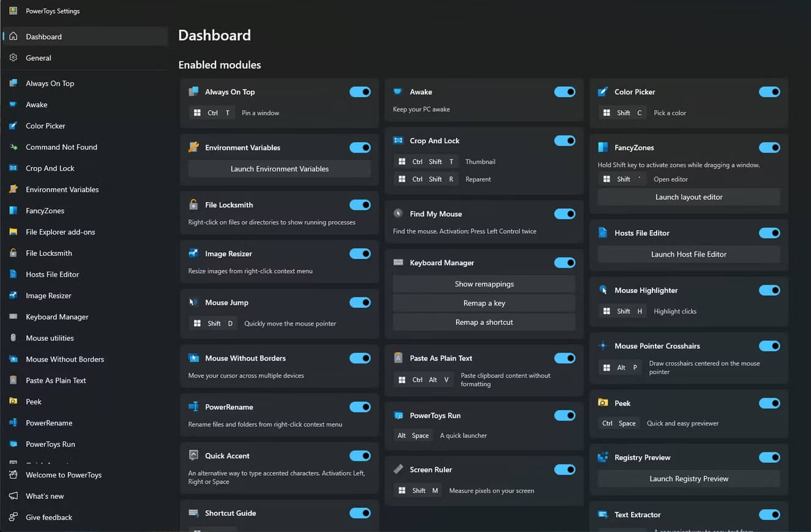Click the Paste As Plain Text card icon
The width and height of the screenshot is (811, 532).
[398, 358]
